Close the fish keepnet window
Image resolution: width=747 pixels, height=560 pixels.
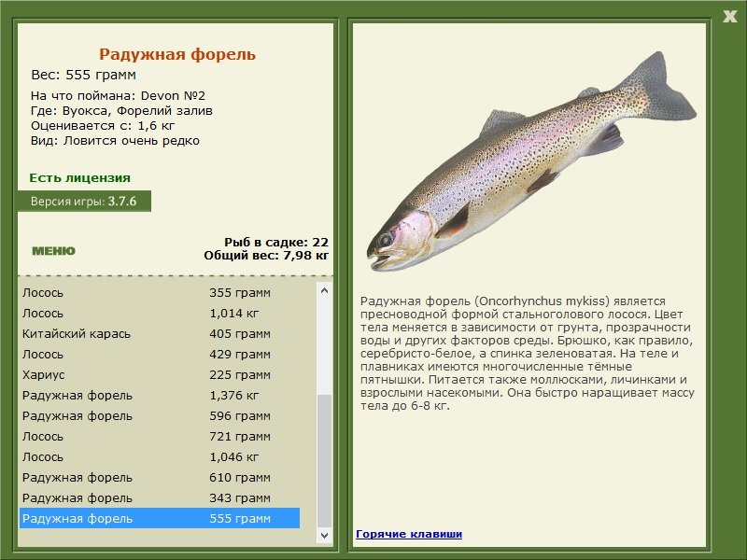point(730,17)
